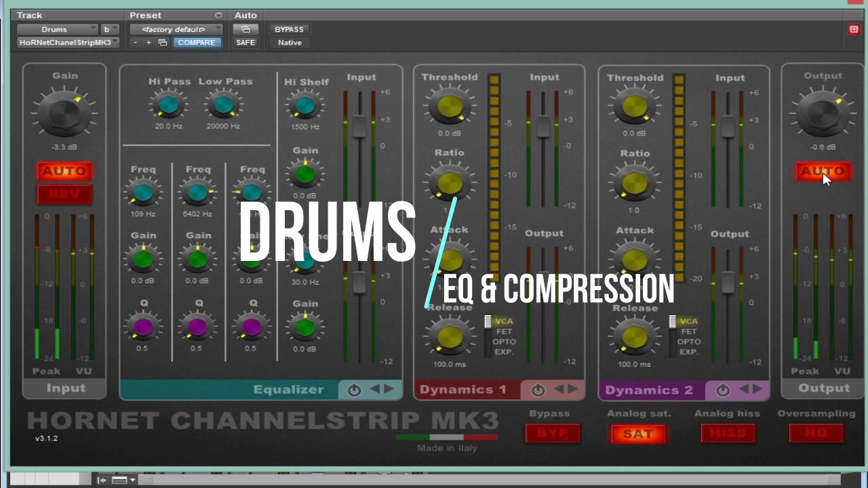Click the 6402 Hz Freq knob

[x=197, y=192]
